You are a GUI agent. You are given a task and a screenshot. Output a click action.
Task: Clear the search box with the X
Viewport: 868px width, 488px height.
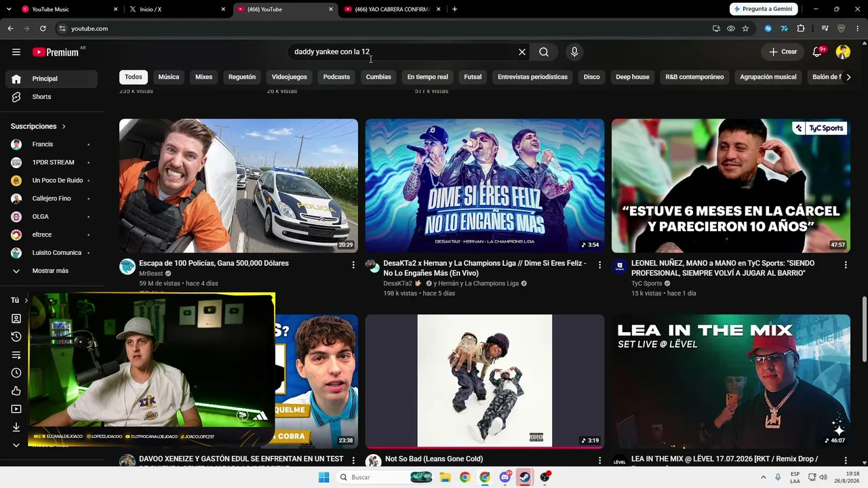(x=522, y=52)
